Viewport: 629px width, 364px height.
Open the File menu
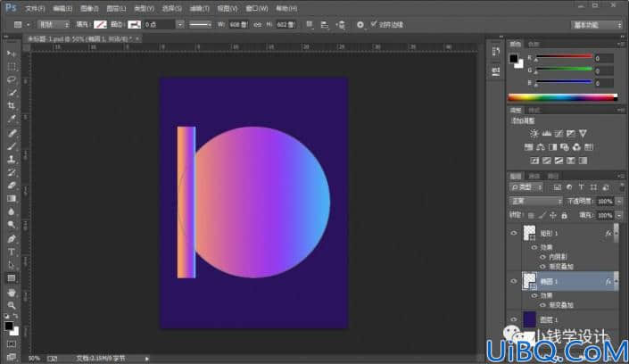pos(35,8)
